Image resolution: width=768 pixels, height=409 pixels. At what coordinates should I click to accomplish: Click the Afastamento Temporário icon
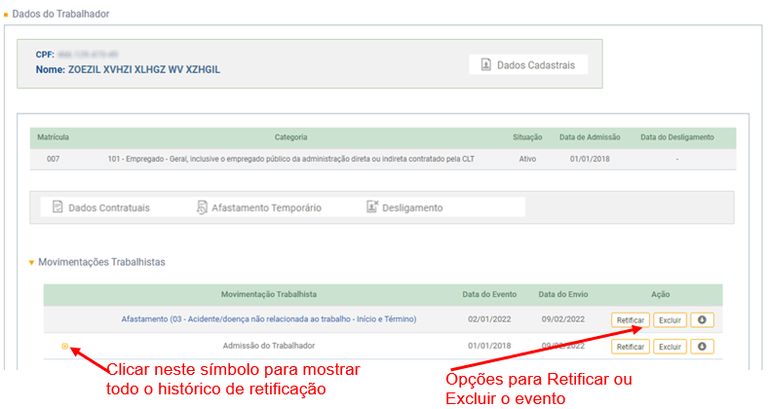click(x=201, y=207)
